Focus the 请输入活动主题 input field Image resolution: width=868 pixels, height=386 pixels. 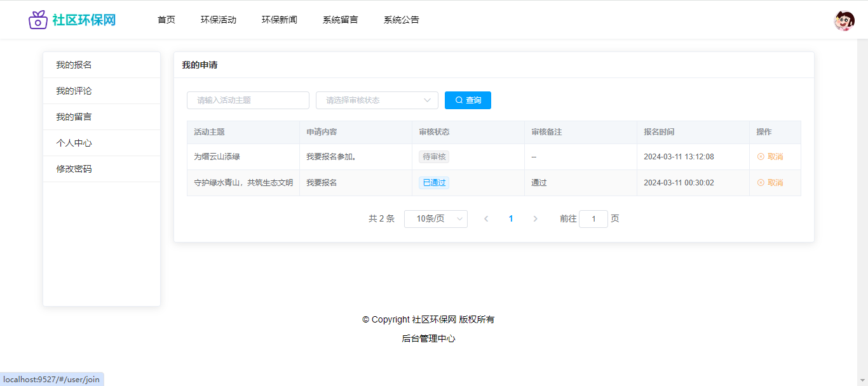(248, 100)
